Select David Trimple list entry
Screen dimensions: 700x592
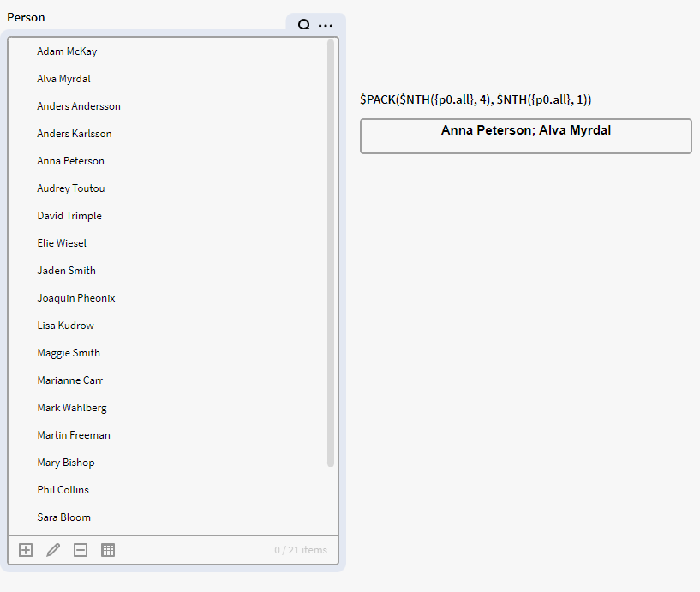[69, 216]
